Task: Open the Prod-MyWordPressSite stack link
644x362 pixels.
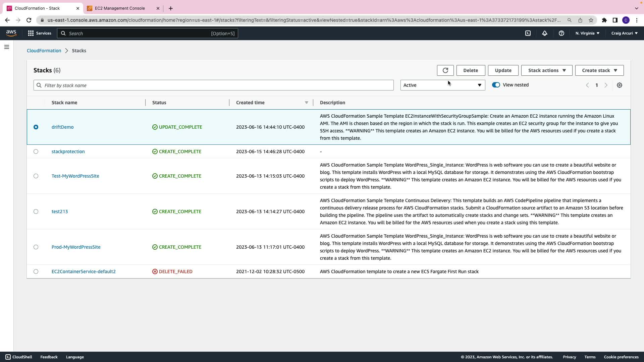Action: [76, 247]
